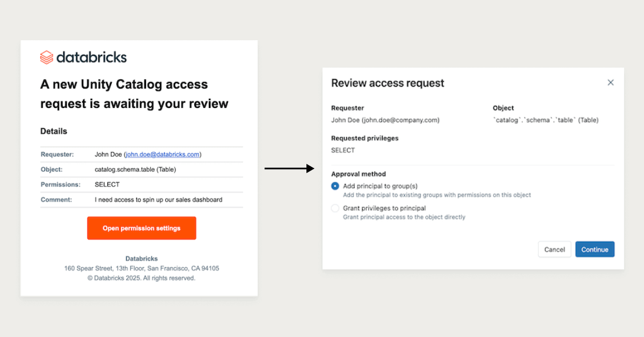The image size is (644, 337).
Task: Click the Databricks stacked-layers logo icon
Action: (47, 57)
